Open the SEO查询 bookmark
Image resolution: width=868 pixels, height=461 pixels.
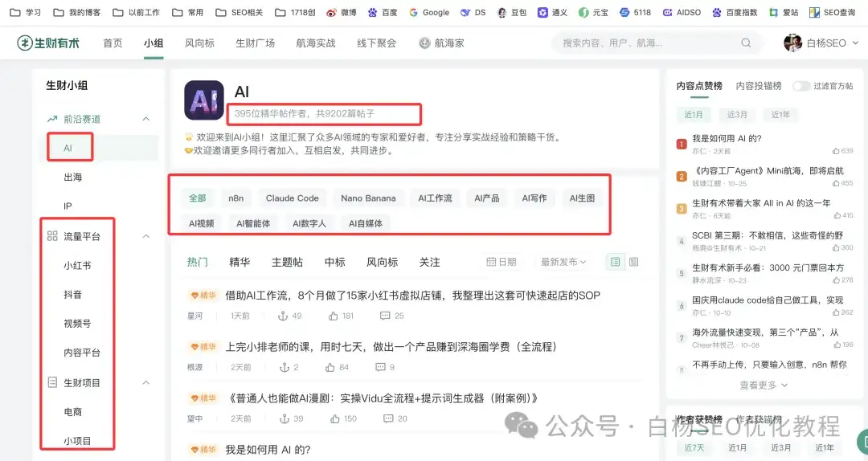832,12
